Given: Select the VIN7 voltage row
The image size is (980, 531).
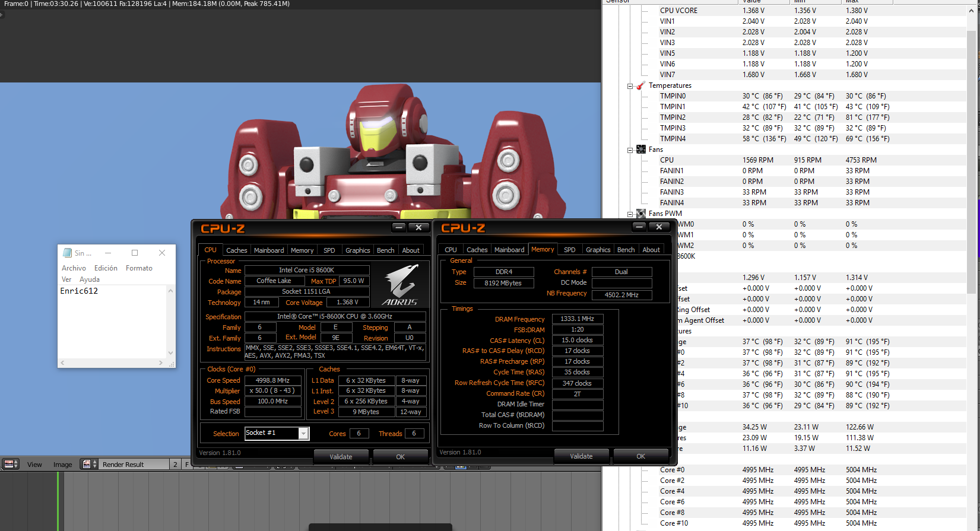Looking at the screenshot, I should coord(784,75).
